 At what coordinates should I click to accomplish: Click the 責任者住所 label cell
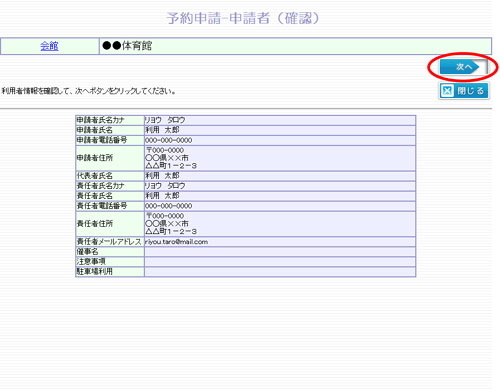(110, 224)
